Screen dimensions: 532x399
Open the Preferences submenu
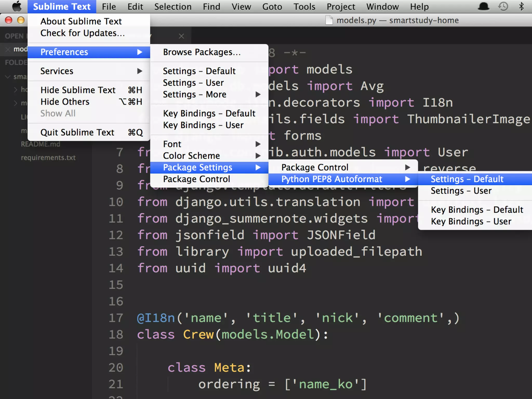tap(89, 52)
